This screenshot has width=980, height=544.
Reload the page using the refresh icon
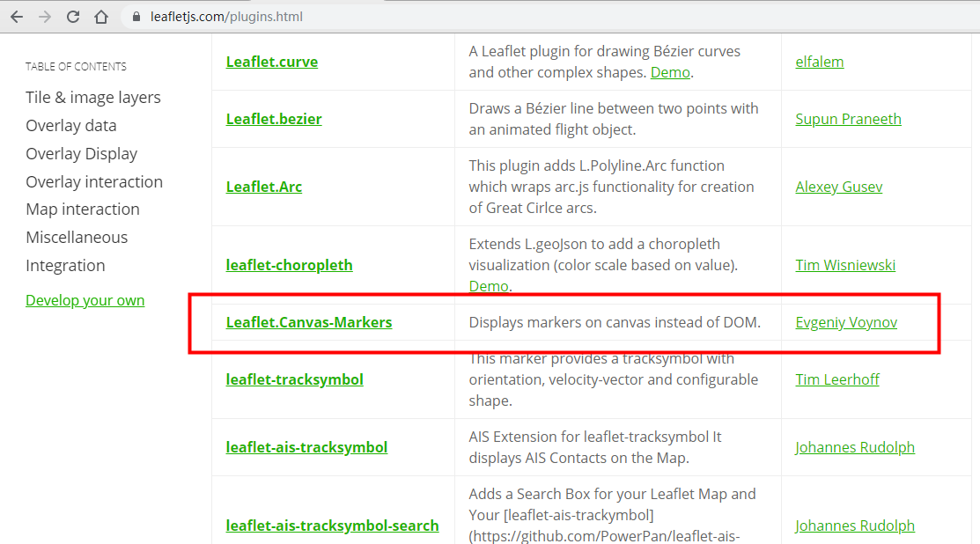(73, 16)
